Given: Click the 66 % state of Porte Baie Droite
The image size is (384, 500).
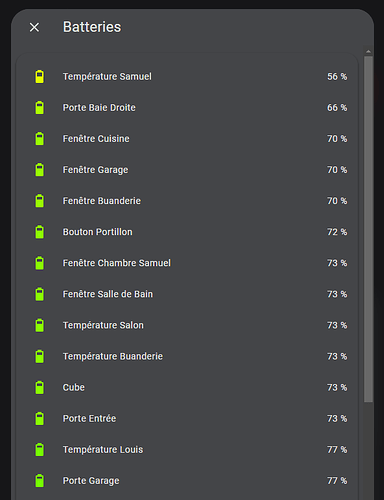Looking at the screenshot, I should pos(337,107).
